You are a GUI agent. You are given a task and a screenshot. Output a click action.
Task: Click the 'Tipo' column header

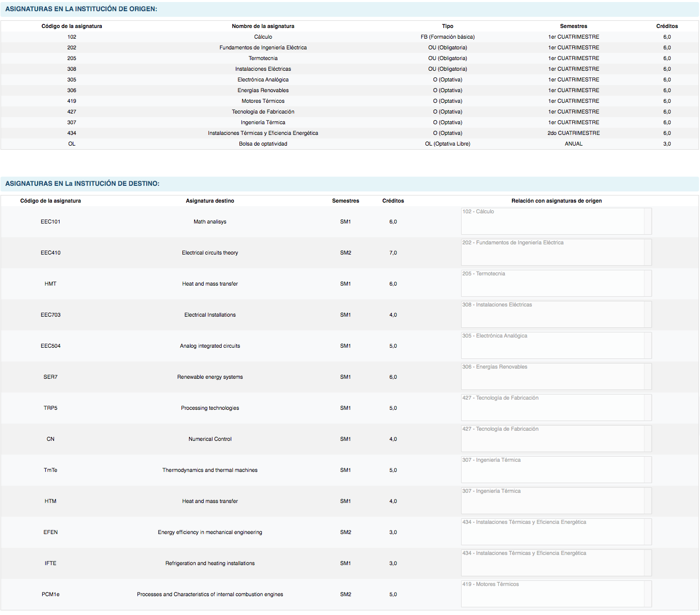448,26
